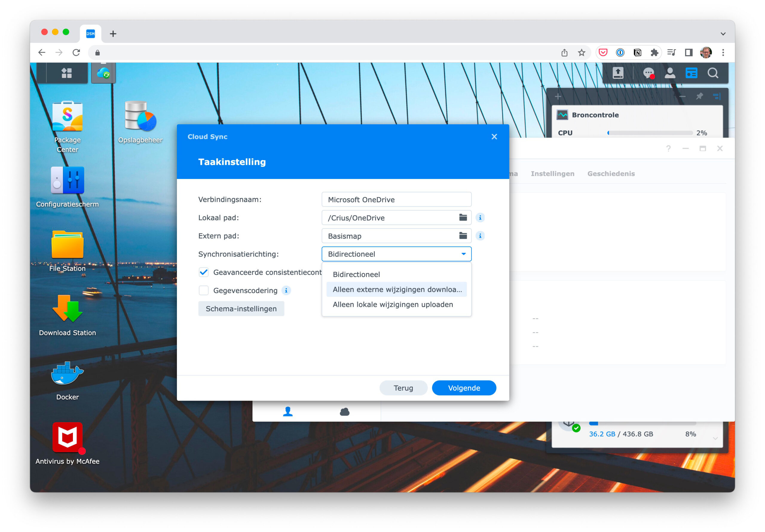Click the cloud icon in Cloud Sync window
The height and width of the screenshot is (532, 765).
click(x=345, y=412)
